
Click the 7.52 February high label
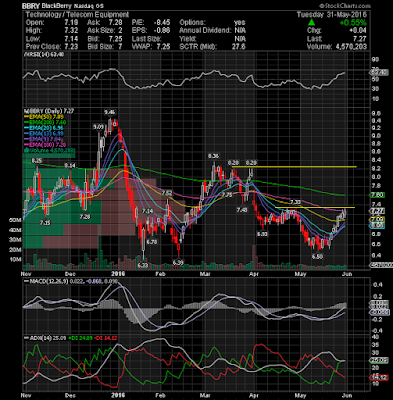[167, 193]
